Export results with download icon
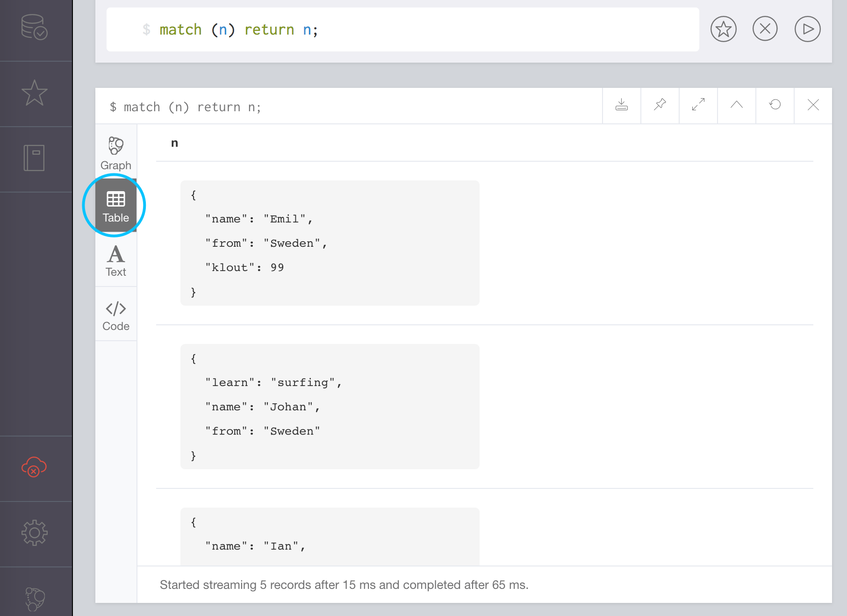The width and height of the screenshot is (847, 616). [x=622, y=105]
